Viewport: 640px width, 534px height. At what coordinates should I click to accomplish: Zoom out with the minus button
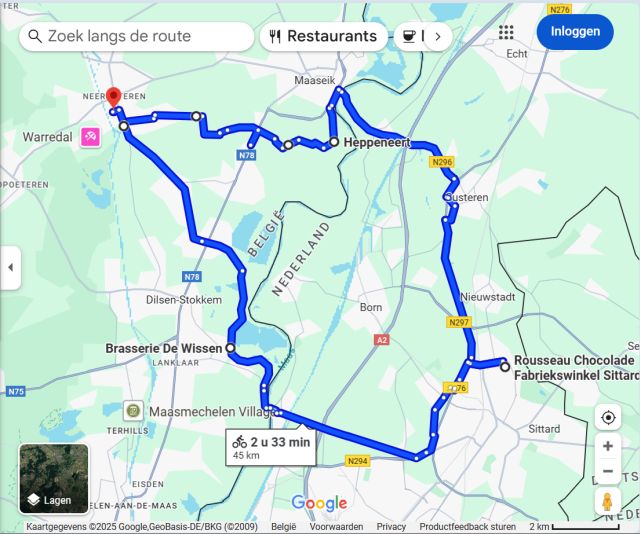coord(608,471)
